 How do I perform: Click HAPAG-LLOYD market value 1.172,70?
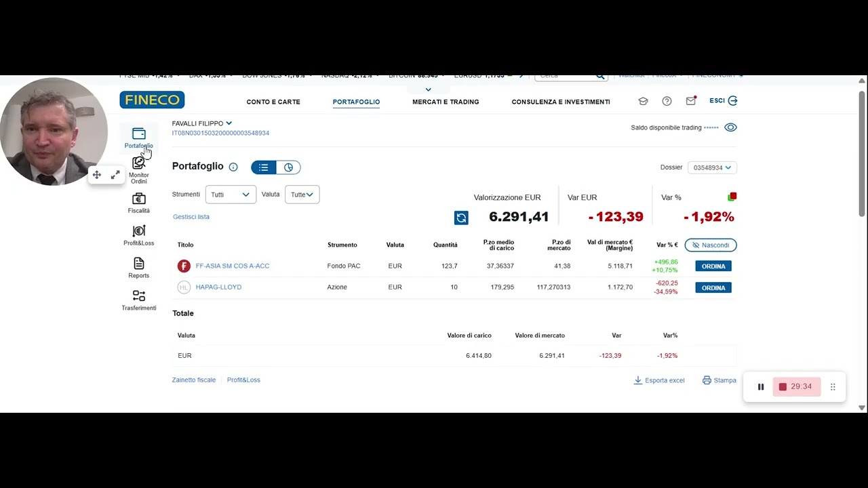620,287
